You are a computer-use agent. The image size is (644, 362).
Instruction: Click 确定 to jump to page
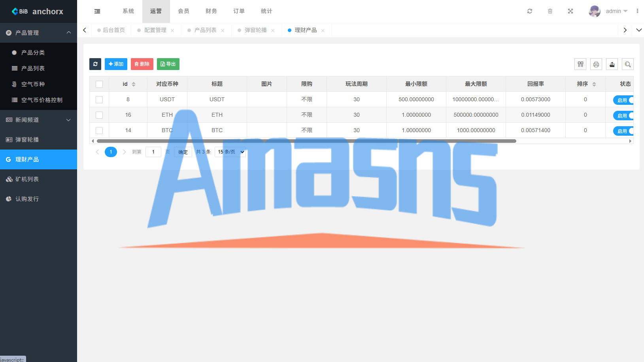pos(183,152)
